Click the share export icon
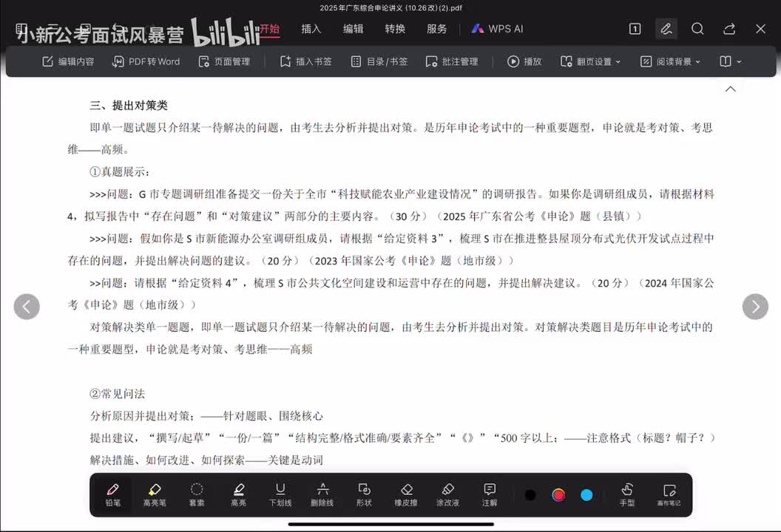The height and width of the screenshot is (532, 781). 729,29
